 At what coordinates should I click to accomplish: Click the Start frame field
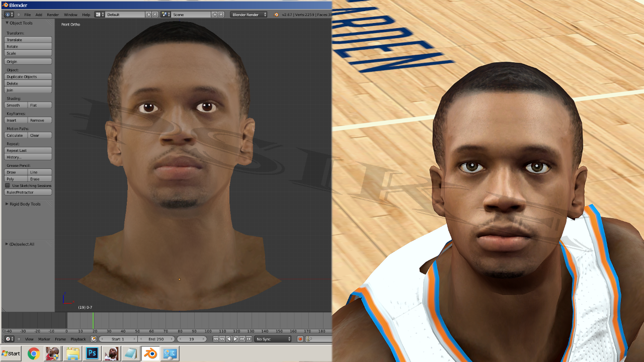tap(118, 339)
